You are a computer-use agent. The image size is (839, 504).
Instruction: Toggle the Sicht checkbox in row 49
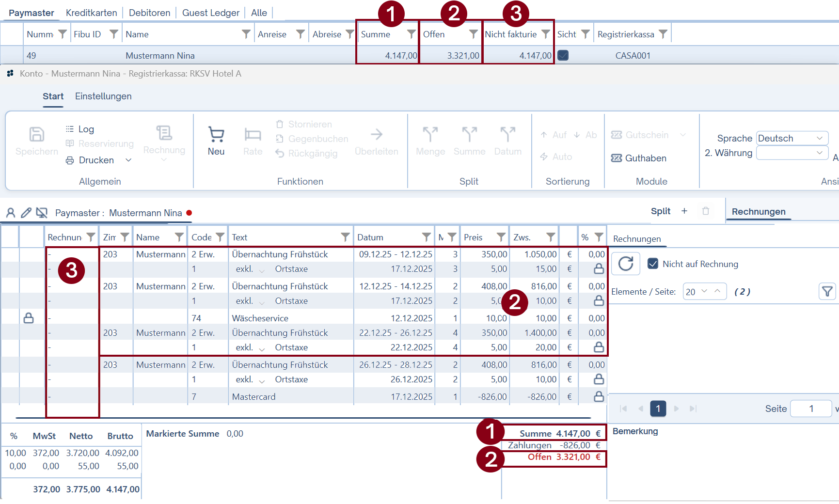pyautogui.click(x=563, y=55)
